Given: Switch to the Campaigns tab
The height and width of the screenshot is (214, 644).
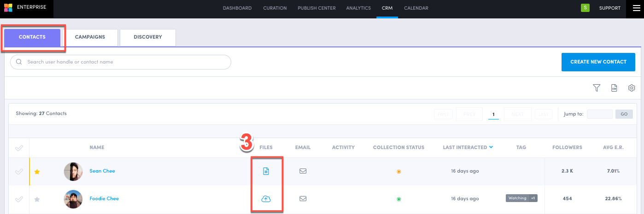Looking at the screenshot, I should click(x=90, y=37).
